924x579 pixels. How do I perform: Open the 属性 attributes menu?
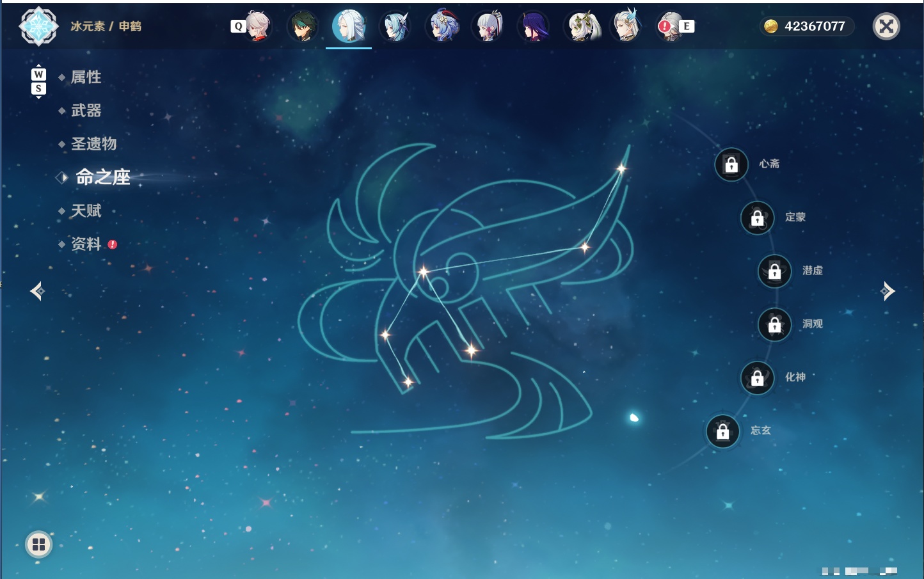[x=86, y=77]
